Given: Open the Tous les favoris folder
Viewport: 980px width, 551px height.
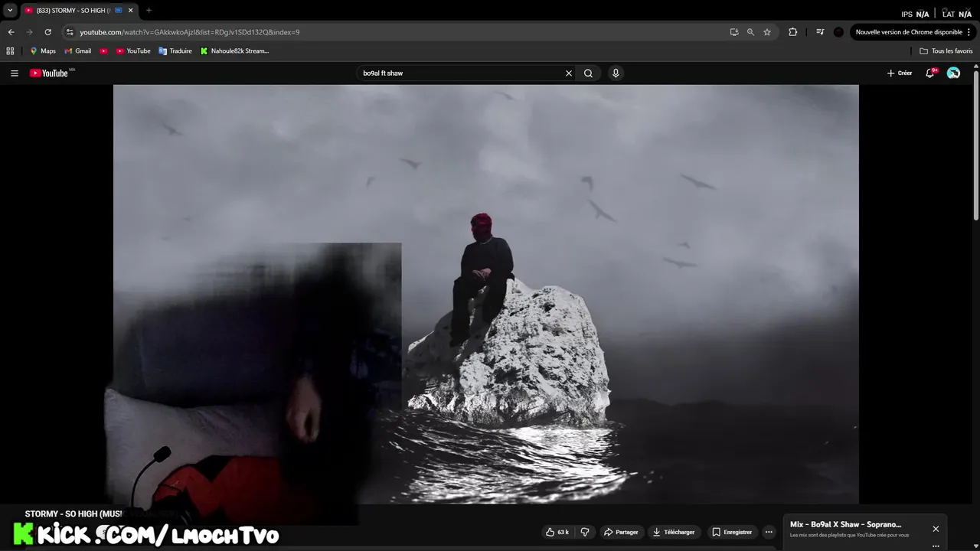Looking at the screenshot, I should [x=946, y=51].
